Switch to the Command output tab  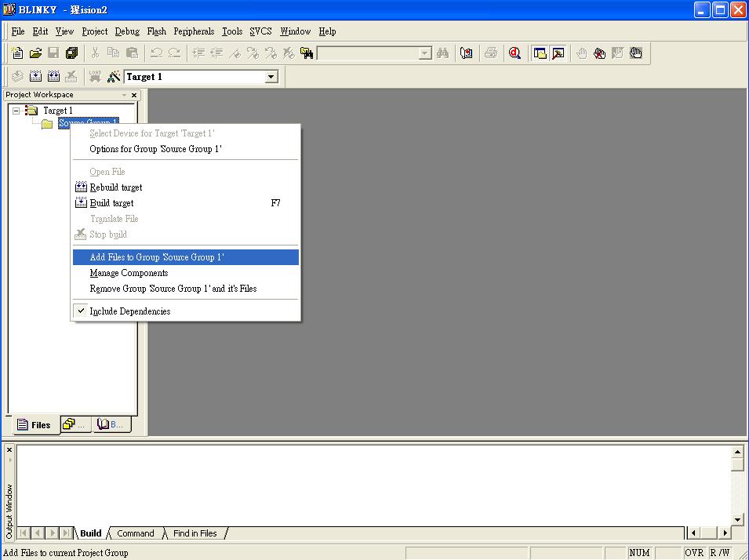coord(135,533)
